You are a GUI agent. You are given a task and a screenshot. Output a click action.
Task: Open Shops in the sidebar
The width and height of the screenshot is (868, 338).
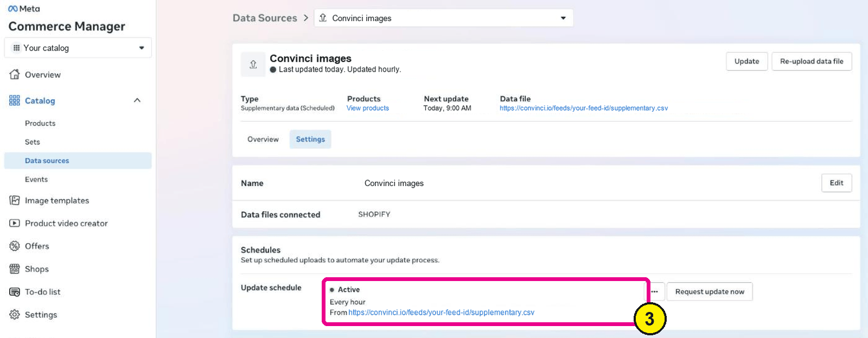click(37, 269)
